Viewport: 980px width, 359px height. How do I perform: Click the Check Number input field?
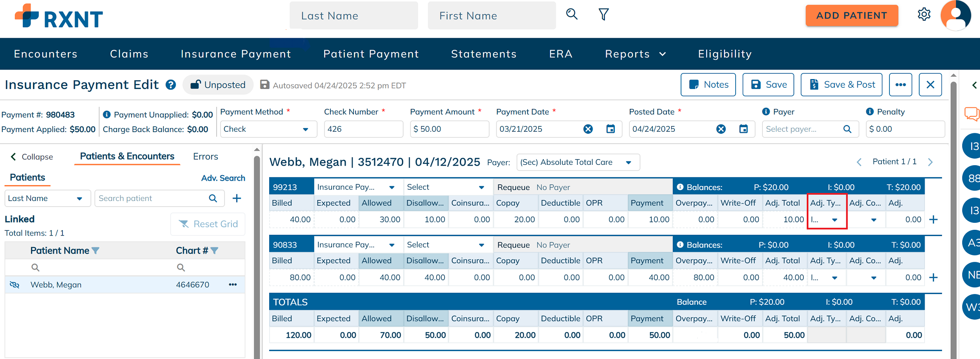(x=363, y=129)
